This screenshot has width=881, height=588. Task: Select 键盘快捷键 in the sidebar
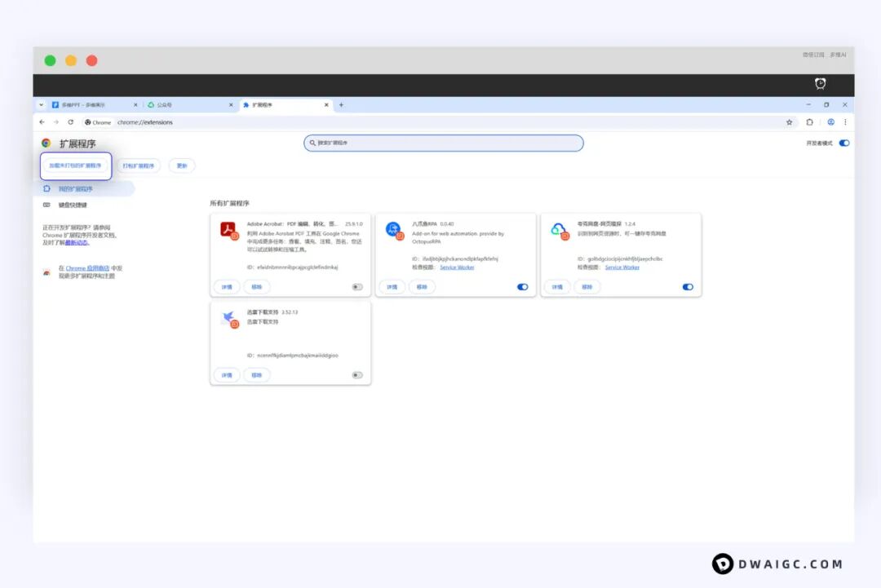pyautogui.click(x=73, y=205)
